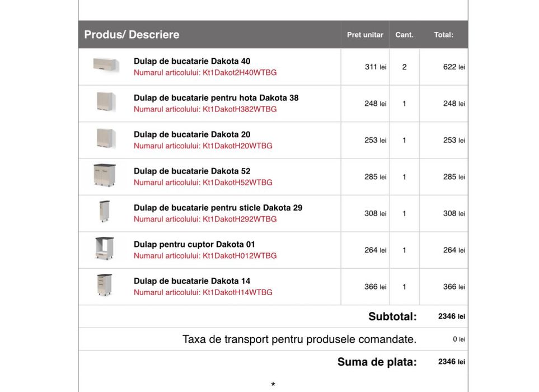The image size is (539, 392).
Task: Click the Dakota 40 cabinet thumbnail
Action: coord(106,66)
